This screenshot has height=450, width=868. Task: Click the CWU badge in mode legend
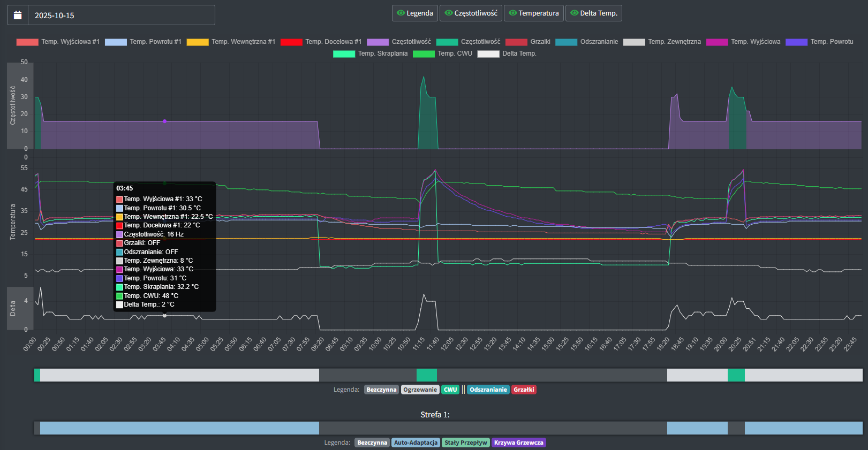(450, 390)
